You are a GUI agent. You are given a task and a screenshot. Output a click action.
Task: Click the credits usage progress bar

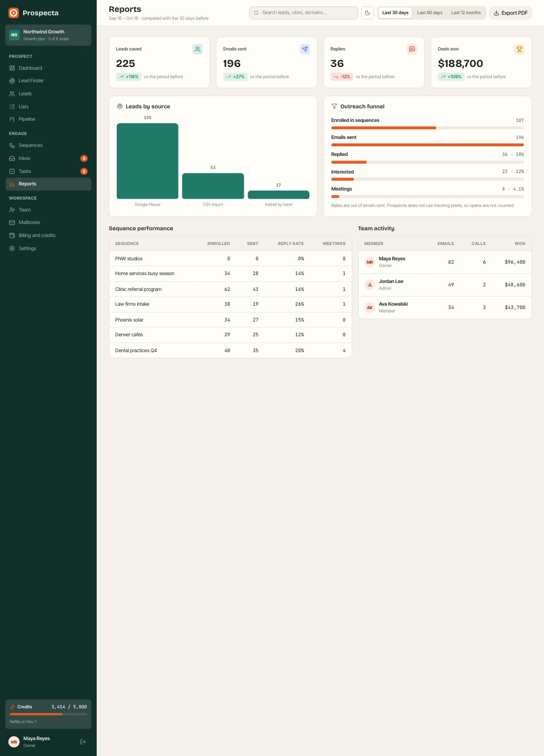(48, 714)
